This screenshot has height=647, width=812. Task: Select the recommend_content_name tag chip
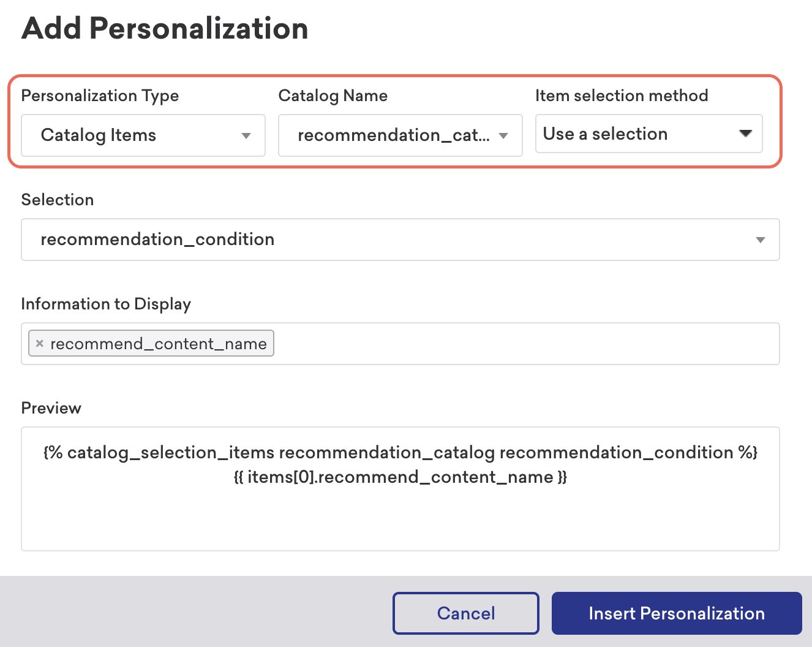(151, 344)
